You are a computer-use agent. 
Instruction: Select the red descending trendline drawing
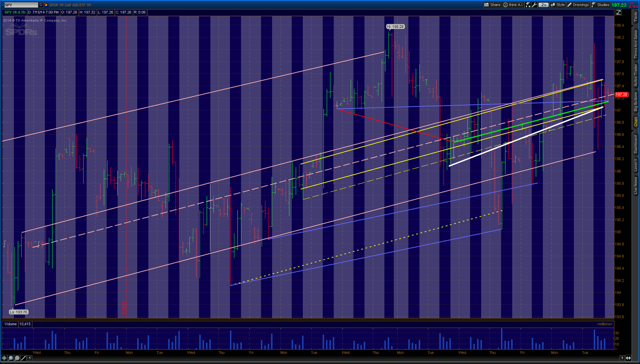[395, 125]
